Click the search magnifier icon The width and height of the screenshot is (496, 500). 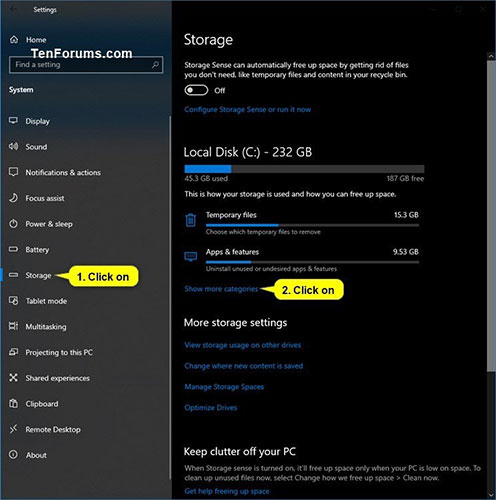click(x=155, y=64)
